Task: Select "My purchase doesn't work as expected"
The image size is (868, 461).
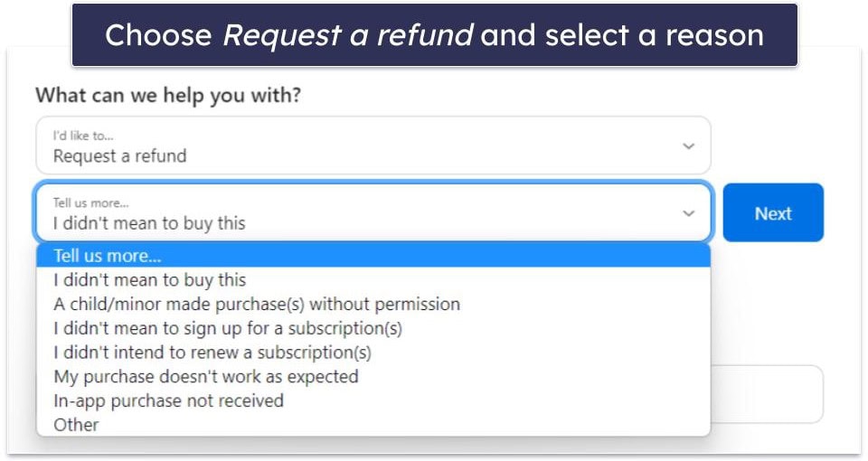Action: click(x=373, y=376)
